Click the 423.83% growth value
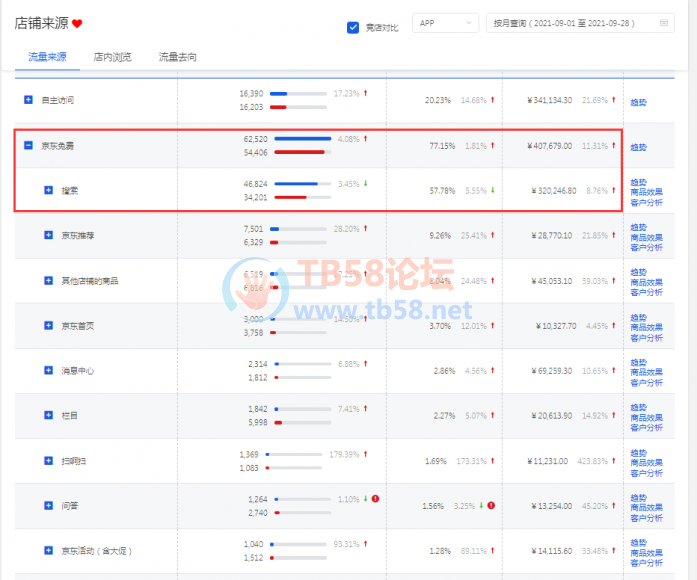This screenshot has width=697, height=580. point(593,461)
